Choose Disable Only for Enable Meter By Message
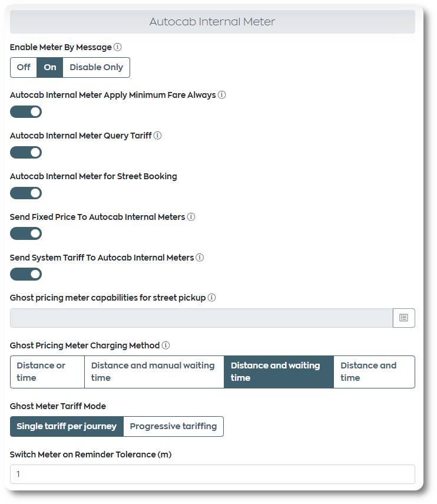The image size is (437, 504). (95, 67)
